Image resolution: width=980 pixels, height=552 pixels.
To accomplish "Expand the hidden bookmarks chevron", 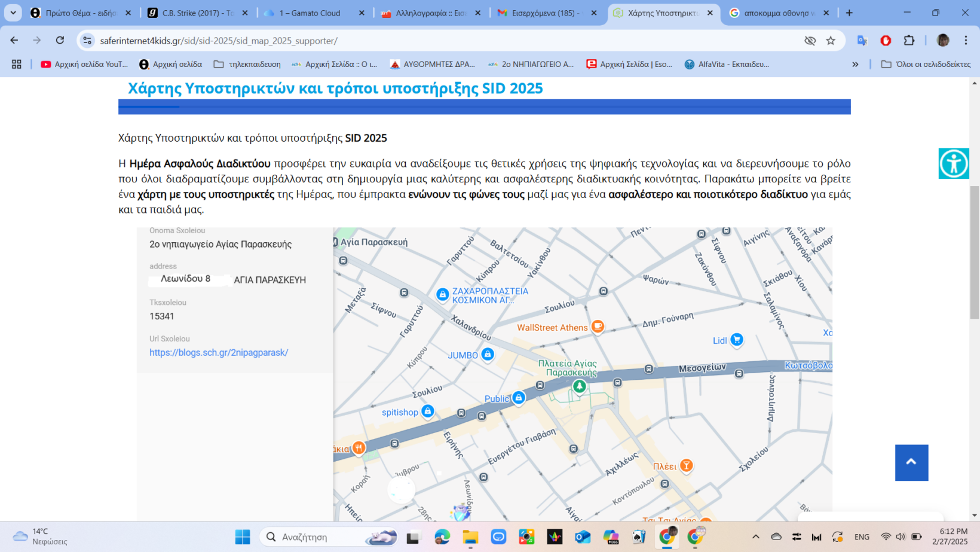I will [x=855, y=64].
